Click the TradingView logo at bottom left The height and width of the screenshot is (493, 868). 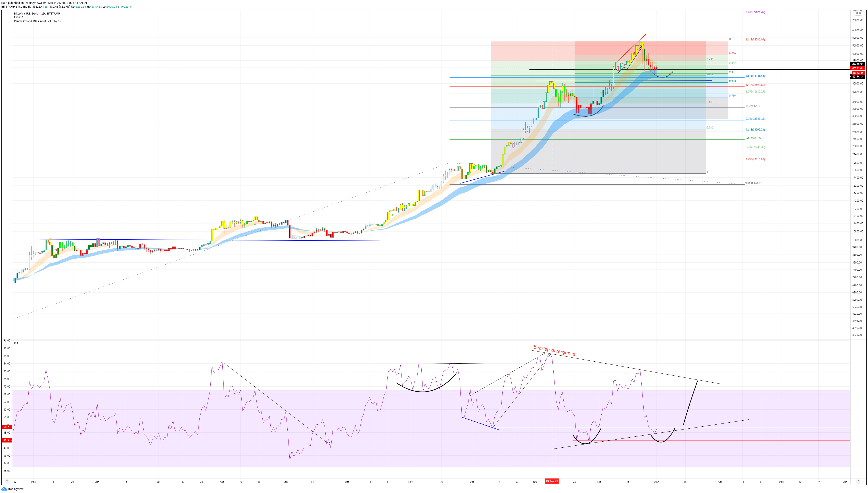point(13,489)
